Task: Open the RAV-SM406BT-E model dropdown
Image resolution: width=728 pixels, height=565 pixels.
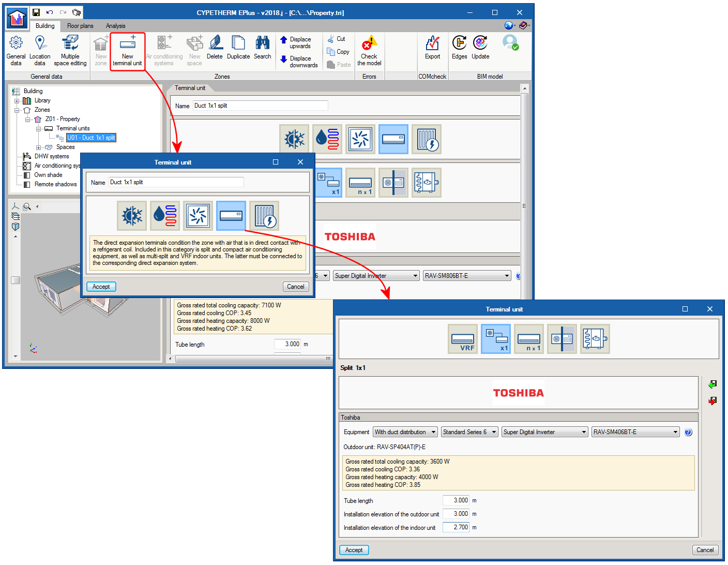Action: pos(635,432)
